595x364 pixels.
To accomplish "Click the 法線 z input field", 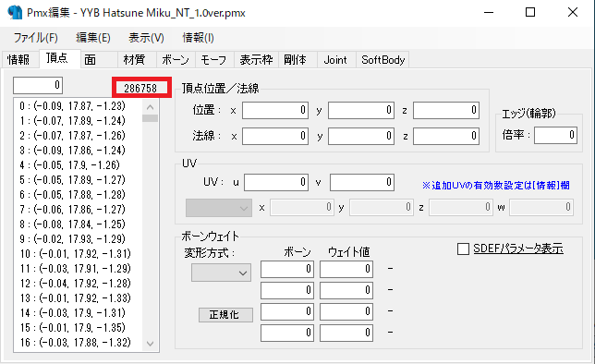I will pyautogui.click(x=446, y=136).
